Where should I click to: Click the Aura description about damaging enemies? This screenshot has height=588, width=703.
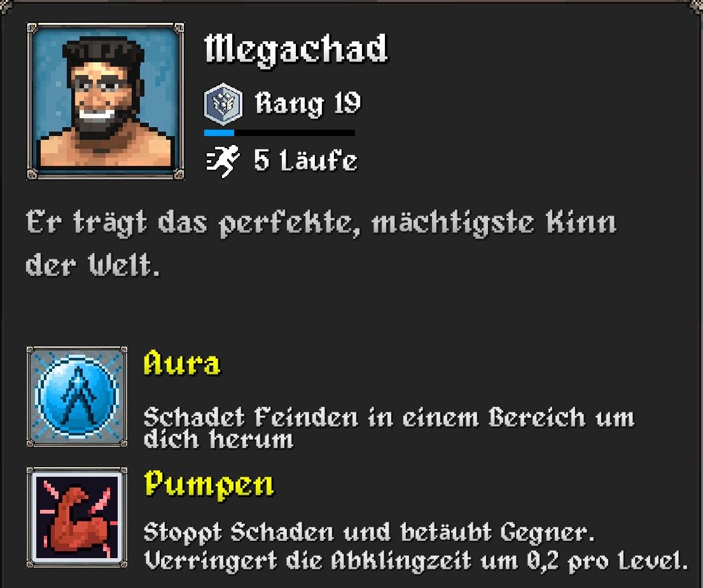389,428
